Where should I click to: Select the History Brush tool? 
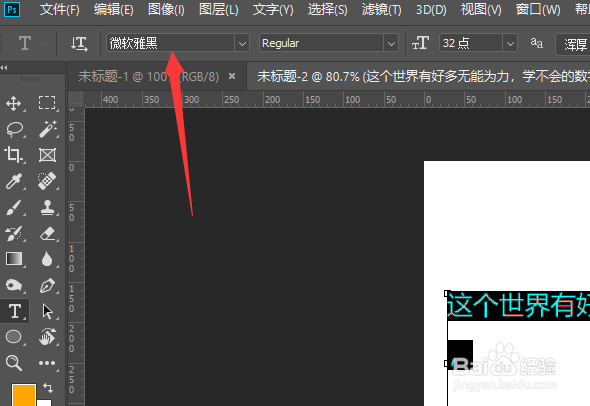tap(14, 233)
